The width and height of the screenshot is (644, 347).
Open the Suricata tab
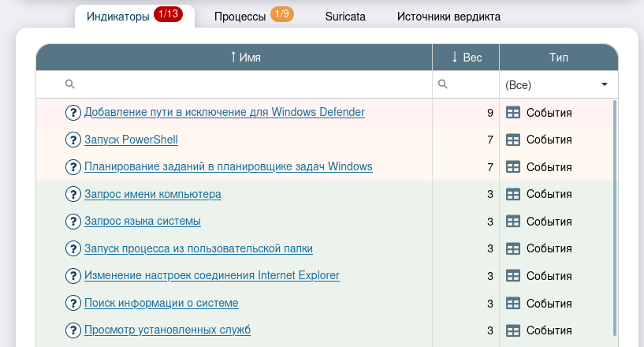(x=345, y=16)
